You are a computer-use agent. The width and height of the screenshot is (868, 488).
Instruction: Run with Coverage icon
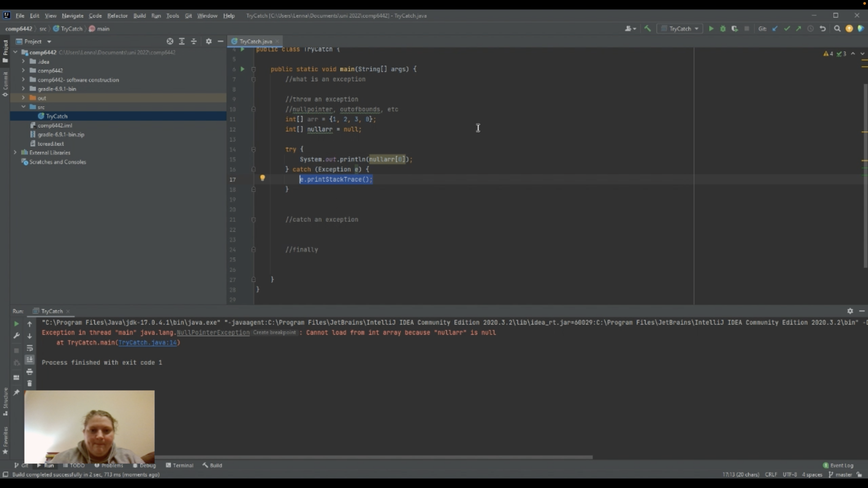tap(735, 29)
